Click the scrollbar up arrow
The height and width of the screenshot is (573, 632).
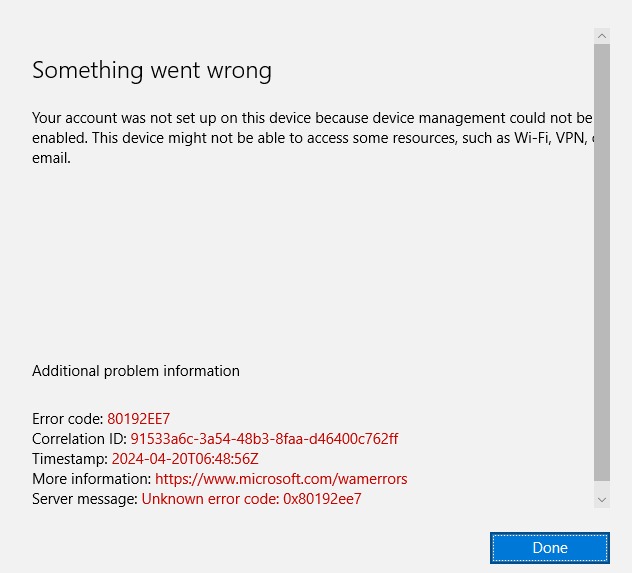tap(602, 36)
